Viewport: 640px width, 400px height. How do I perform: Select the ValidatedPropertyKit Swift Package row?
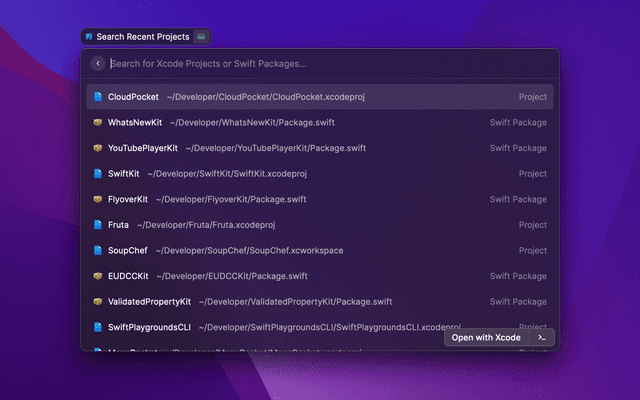coord(320,301)
